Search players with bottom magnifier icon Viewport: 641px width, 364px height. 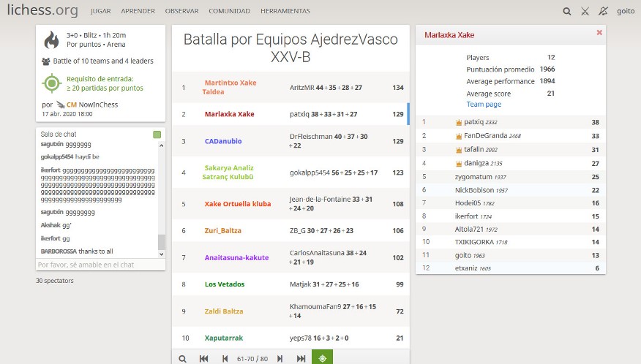tap(182, 358)
